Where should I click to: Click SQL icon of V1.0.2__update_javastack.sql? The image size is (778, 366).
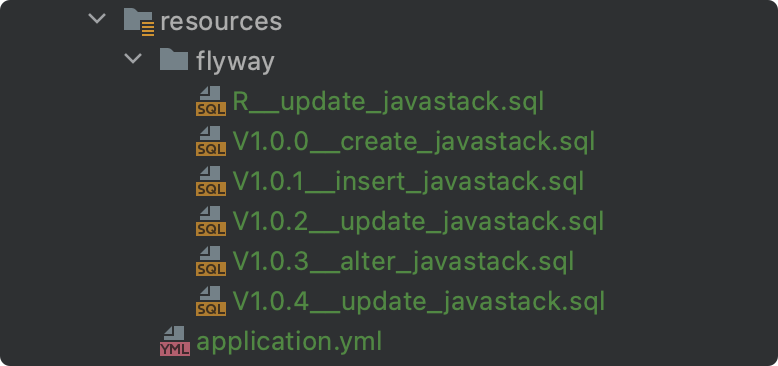211,221
